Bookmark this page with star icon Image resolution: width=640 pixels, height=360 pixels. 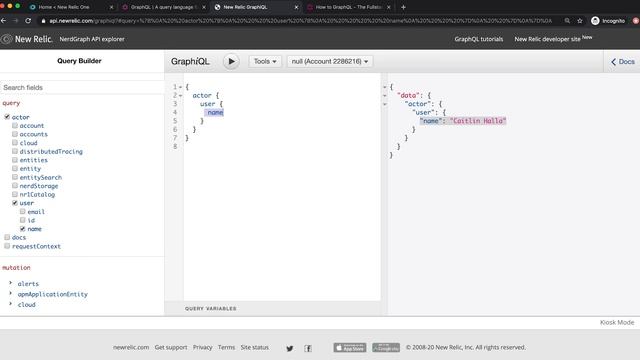pos(580,20)
